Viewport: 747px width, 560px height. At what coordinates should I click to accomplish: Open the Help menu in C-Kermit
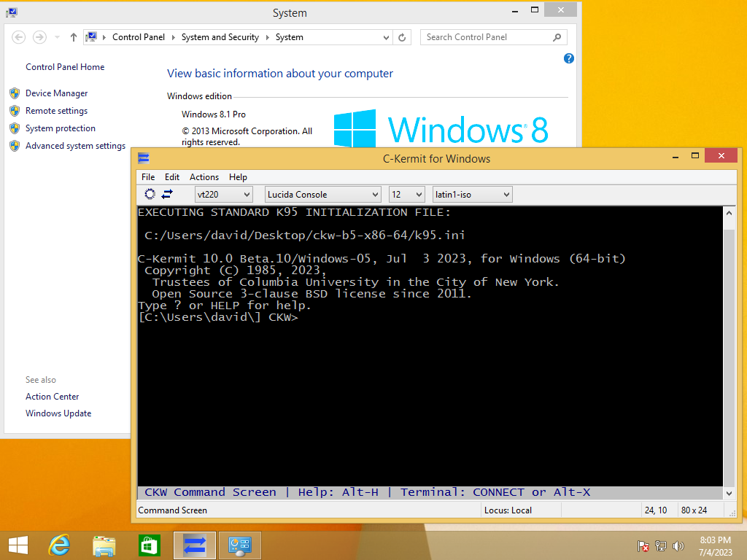coord(238,177)
